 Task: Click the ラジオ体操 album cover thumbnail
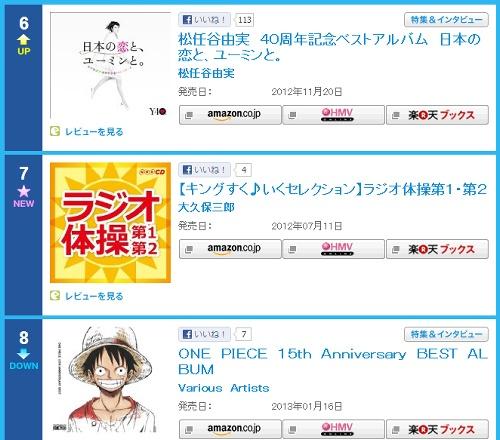(x=110, y=223)
